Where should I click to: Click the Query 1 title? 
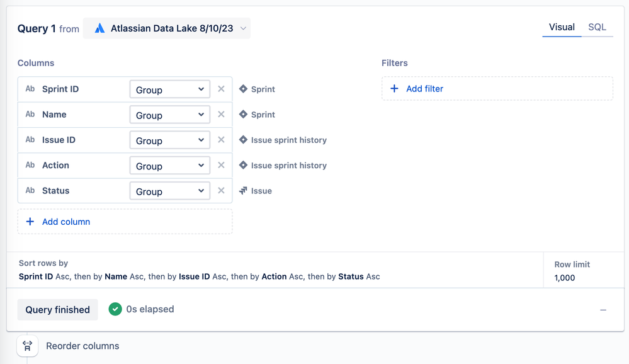37,28
